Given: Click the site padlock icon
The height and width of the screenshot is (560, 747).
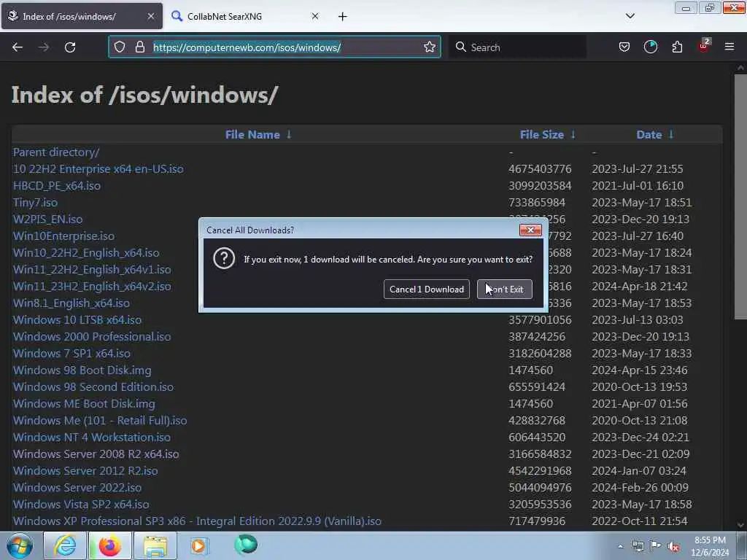Looking at the screenshot, I should 139,47.
